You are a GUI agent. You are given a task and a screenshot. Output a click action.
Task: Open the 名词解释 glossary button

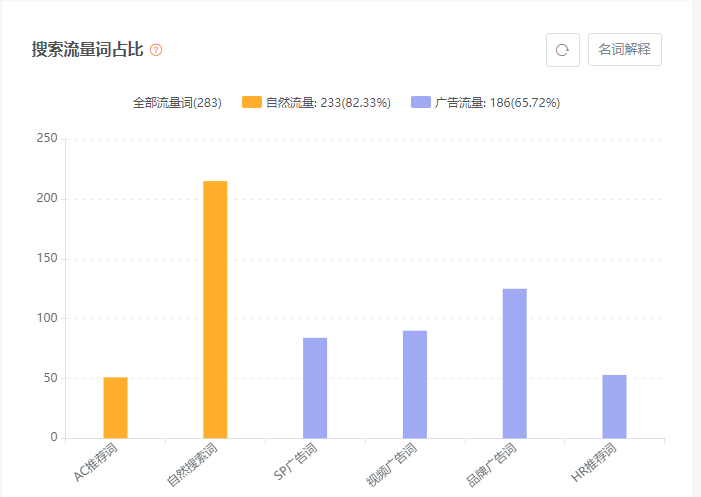(625, 50)
